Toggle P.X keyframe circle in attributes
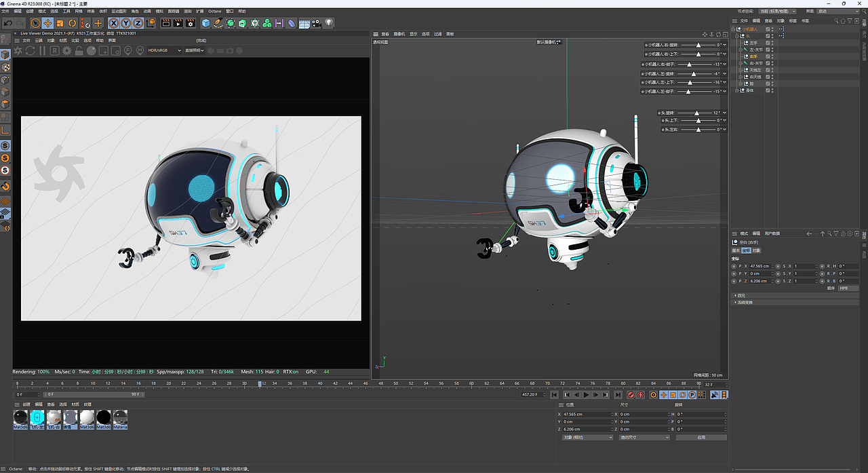This screenshot has height=473, width=868. click(x=734, y=266)
